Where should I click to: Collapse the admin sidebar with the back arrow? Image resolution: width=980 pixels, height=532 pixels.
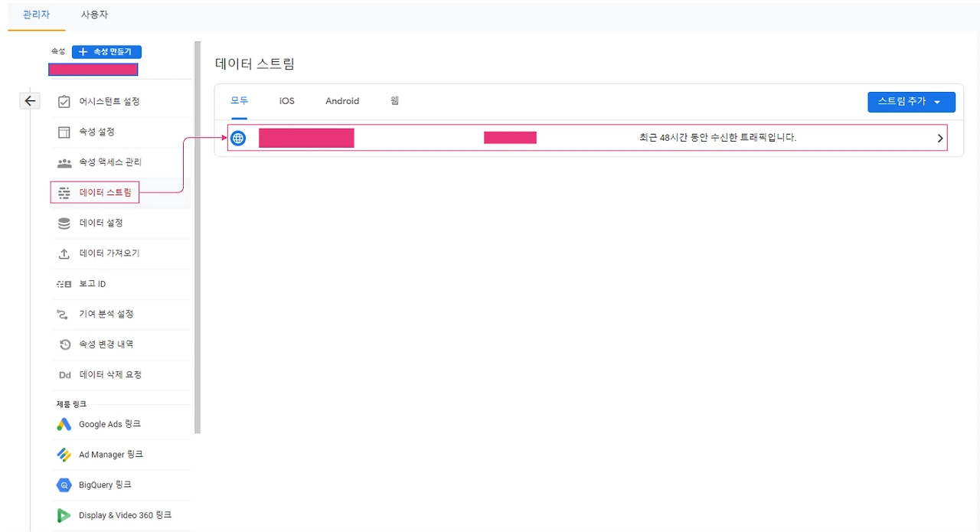click(x=29, y=100)
